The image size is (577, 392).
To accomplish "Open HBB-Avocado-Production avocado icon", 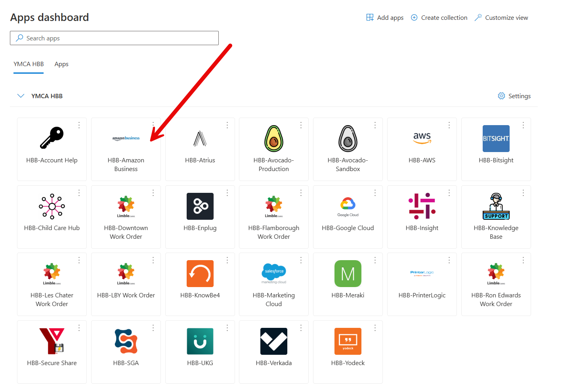I will point(274,139).
